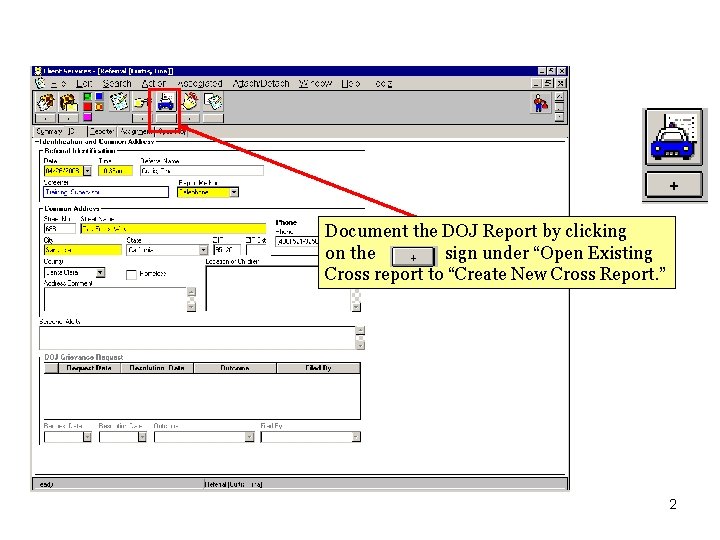Click the ZIP code field
The image size is (720, 540).
pyautogui.click(x=227, y=250)
